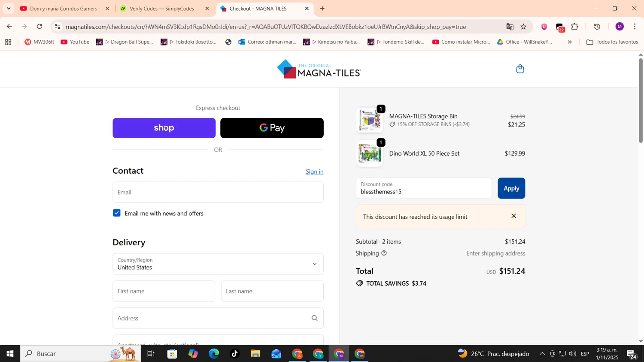Bookmark this page with the star icon

(x=523, y=27)
